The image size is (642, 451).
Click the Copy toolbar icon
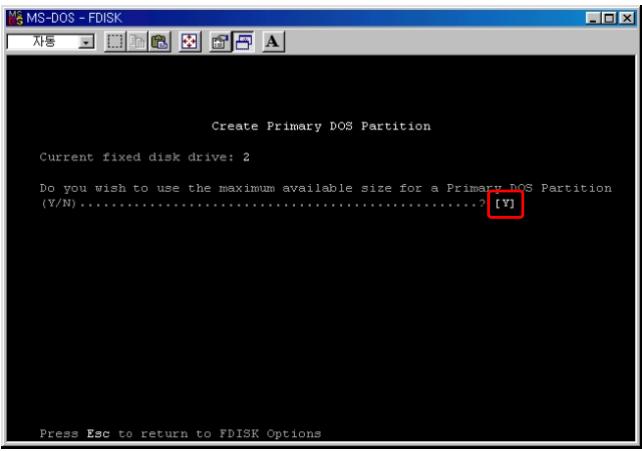tap(137, 42)
